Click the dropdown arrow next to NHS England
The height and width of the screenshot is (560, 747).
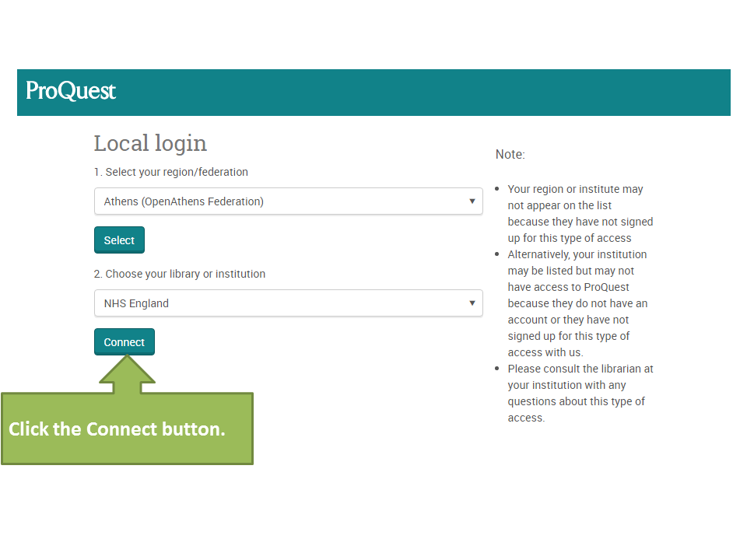click(472, 303)
